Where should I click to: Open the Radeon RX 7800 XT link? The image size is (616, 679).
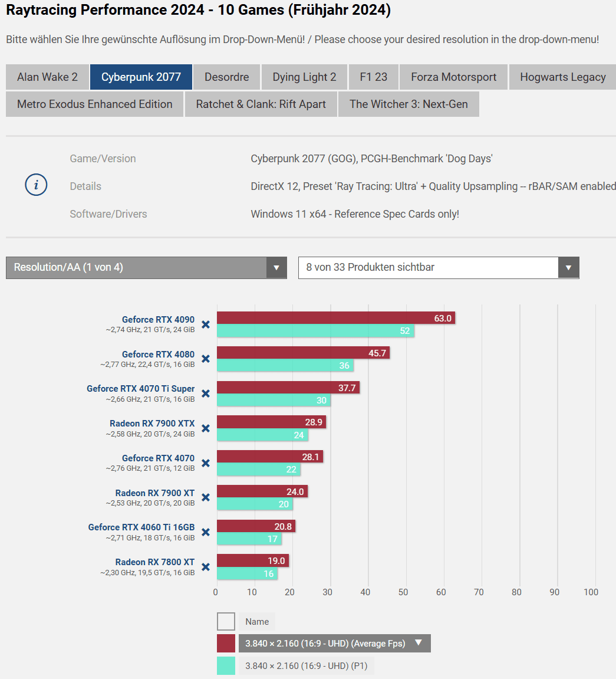click(155, 562)
